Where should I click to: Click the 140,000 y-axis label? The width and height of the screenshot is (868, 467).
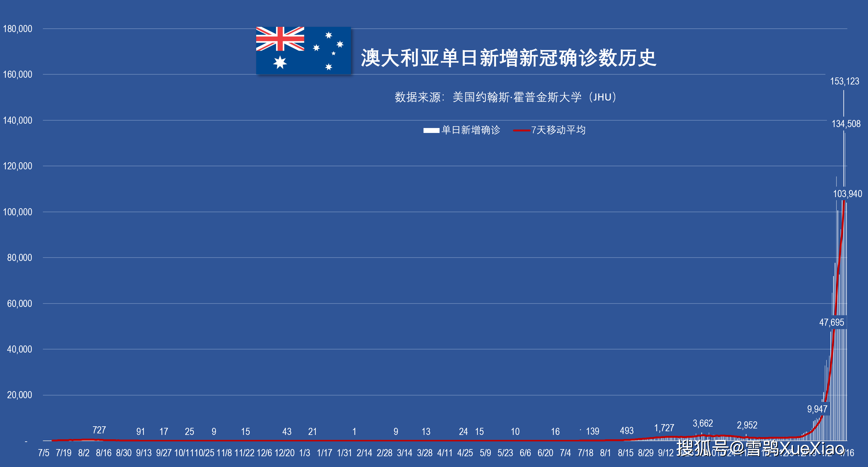point(18,120)
